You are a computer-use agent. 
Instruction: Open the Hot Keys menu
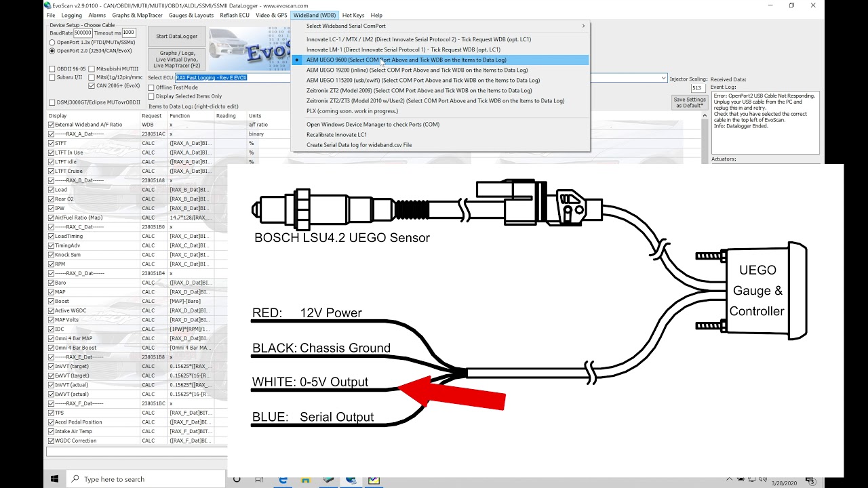click(353, 16)
